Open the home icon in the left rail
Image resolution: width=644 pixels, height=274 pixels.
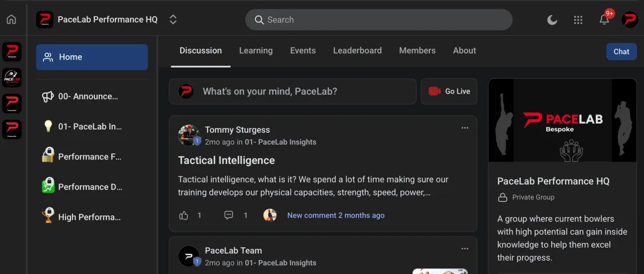tap(11, 19)
